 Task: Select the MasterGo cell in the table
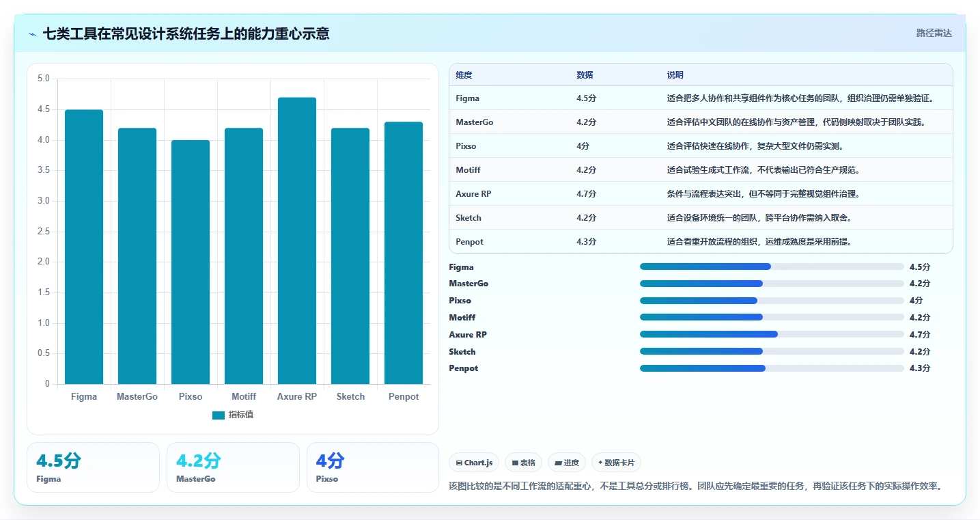click(x=475, y=122)
